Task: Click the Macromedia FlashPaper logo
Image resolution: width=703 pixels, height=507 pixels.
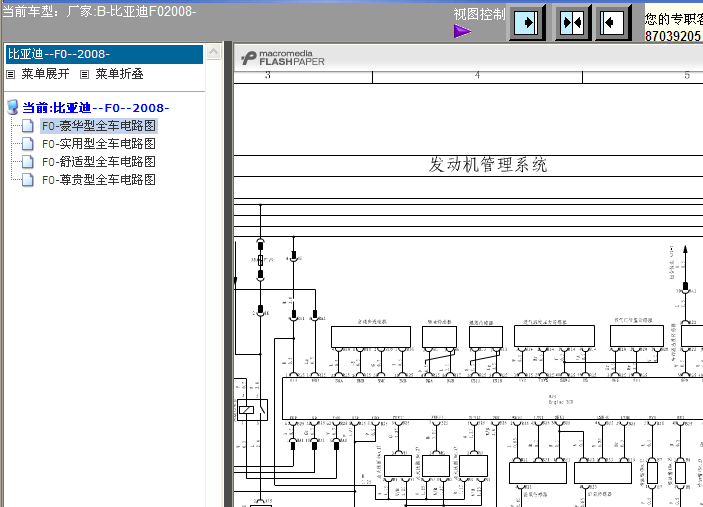Action: point(282,58)
